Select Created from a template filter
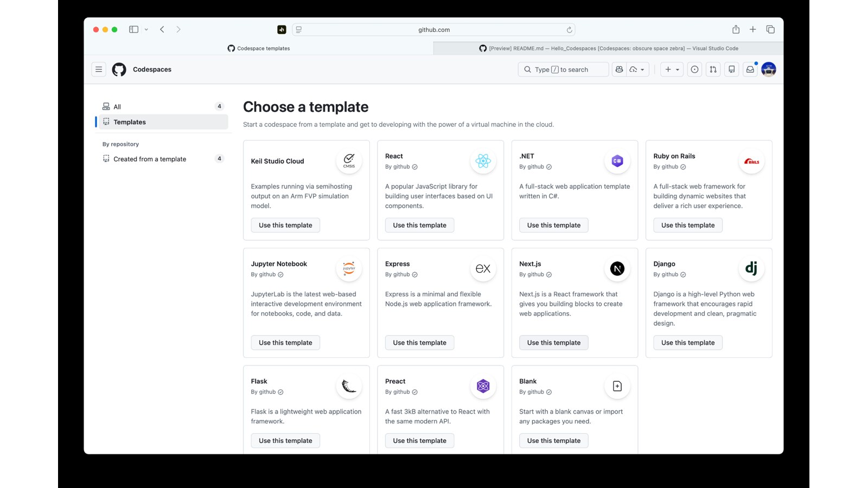The height and width of the screenshot is (488, 868). click(150, 159)
